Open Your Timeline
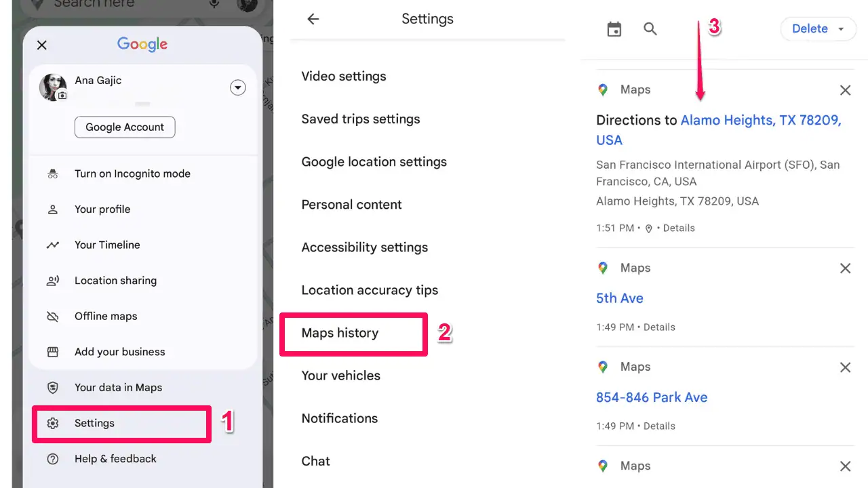Screen dimensions: 868x488 tap(107, 245)
